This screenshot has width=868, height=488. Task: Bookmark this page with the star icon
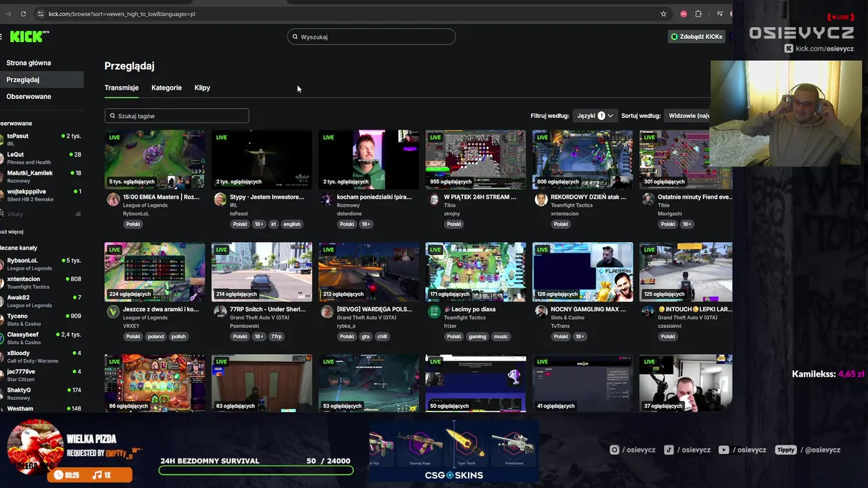coord(663,14)
